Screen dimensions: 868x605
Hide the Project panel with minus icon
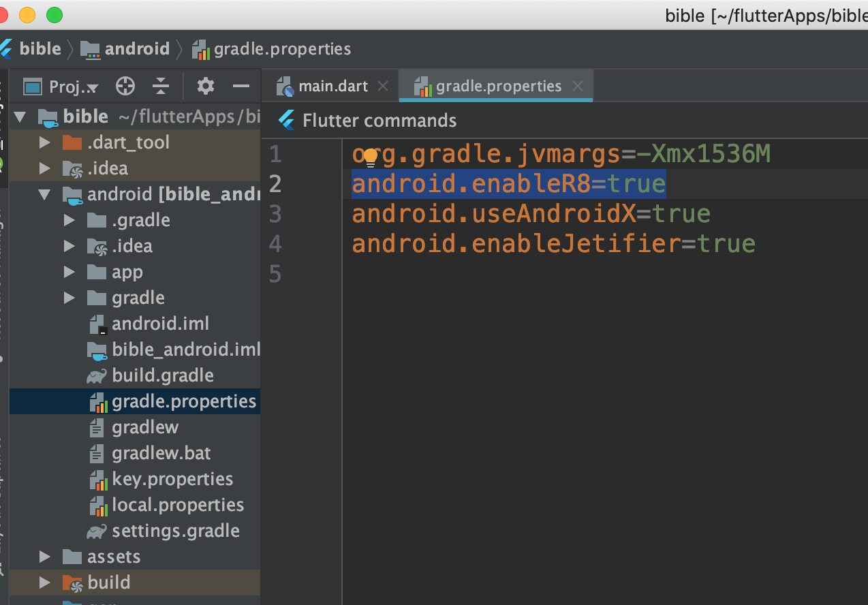[x=241, y=86]
